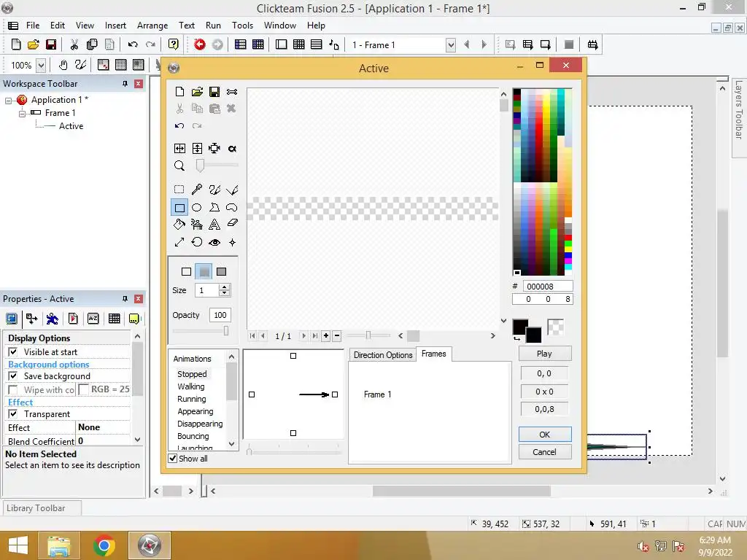Screen dimensions: 747x560
Task: Select outline-only shape fill mode
Action: tap(186, 271)
